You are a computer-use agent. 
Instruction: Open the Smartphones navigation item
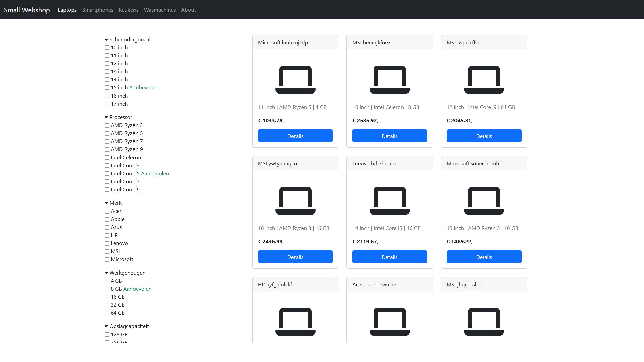[98, 10]
